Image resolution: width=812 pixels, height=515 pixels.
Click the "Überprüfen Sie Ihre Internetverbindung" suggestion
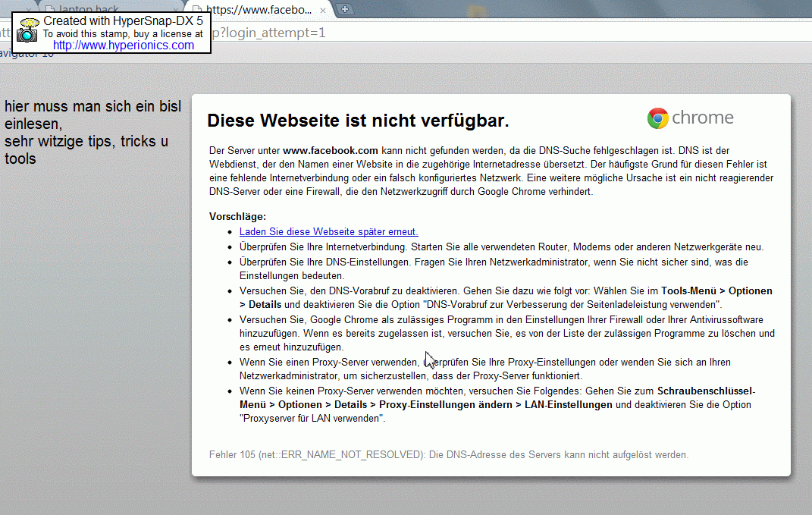tap(501, 247)
